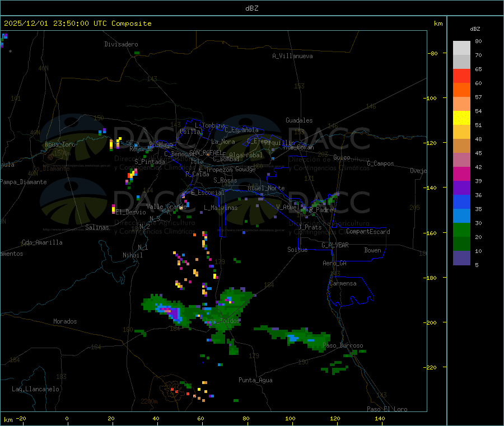This screenshot has width=504, height=426.
Task: Click the El_Desvio map label
Action: [x=130, y=212]
